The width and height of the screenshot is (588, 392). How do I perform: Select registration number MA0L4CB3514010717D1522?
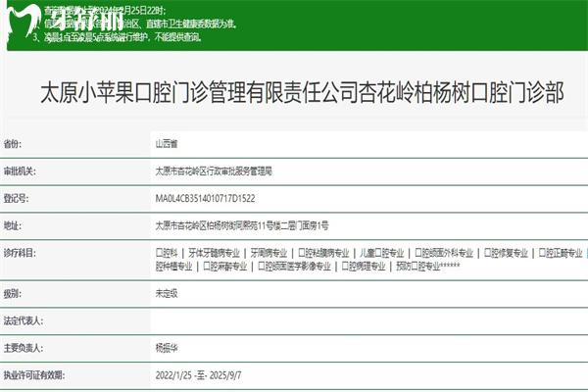pos(205,198)
